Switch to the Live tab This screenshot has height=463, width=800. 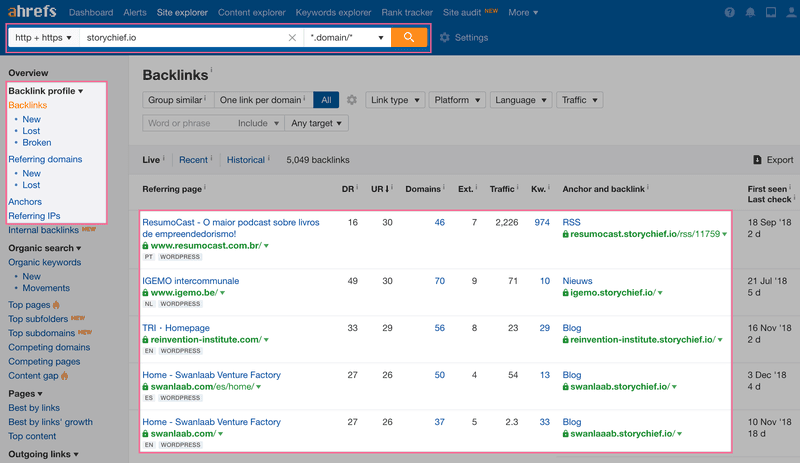[x=151, y=160]
